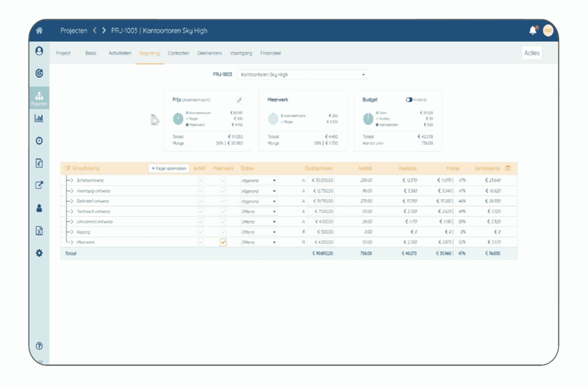This screenshot has height=386, width=588.
Task: Open the Status dropdown for Nazorg row
Action: [x=259, y=232]
